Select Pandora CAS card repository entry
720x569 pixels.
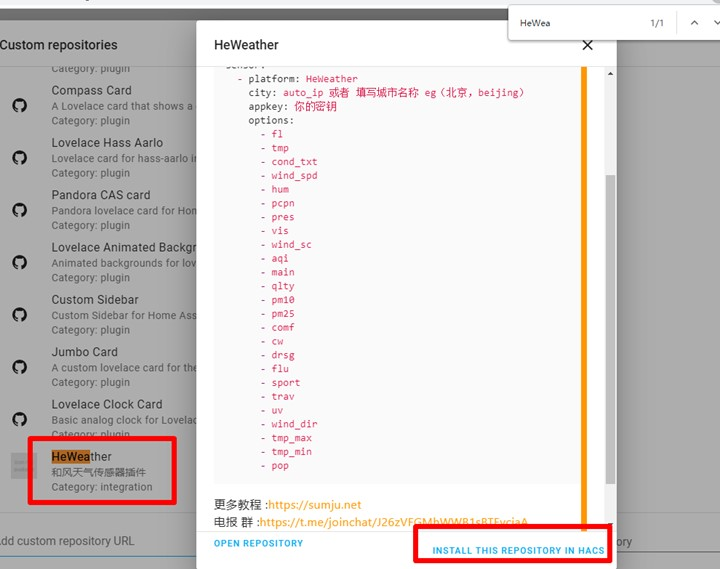point(98,210)
